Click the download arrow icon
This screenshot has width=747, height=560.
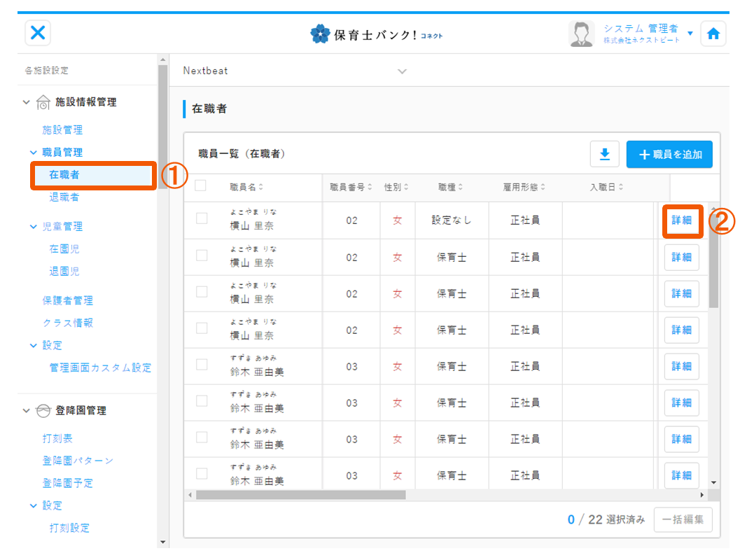pos(605,154)
